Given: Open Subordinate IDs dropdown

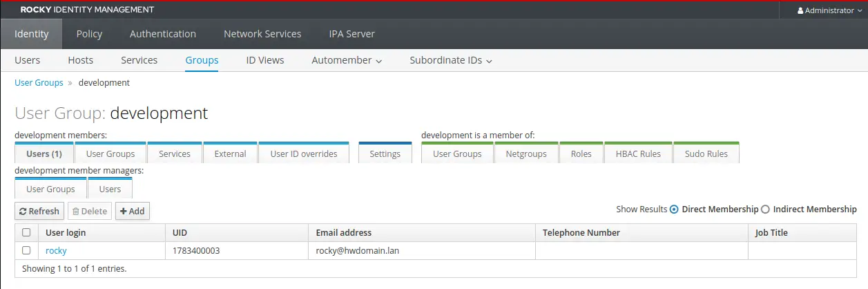Looking at the screenshot, I should (451, 60).
